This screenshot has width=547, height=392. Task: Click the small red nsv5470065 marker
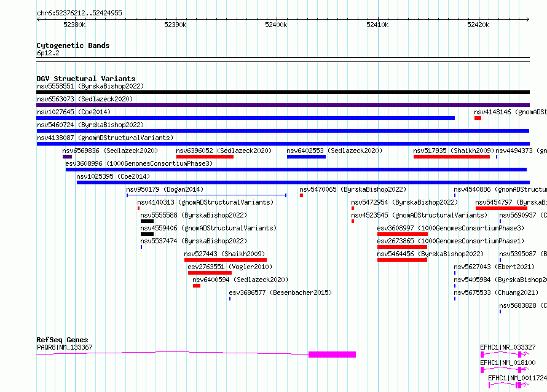(x=301, y=195)
